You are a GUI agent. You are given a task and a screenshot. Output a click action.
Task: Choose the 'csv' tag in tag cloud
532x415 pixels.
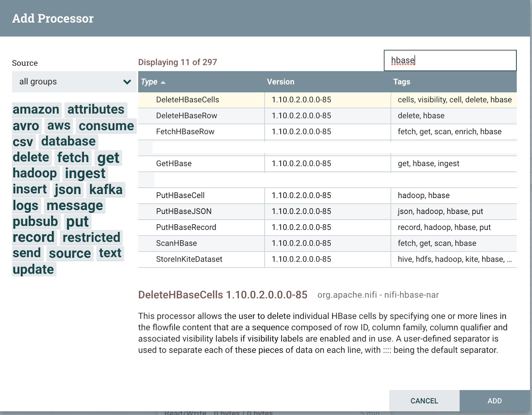[23, 141]
